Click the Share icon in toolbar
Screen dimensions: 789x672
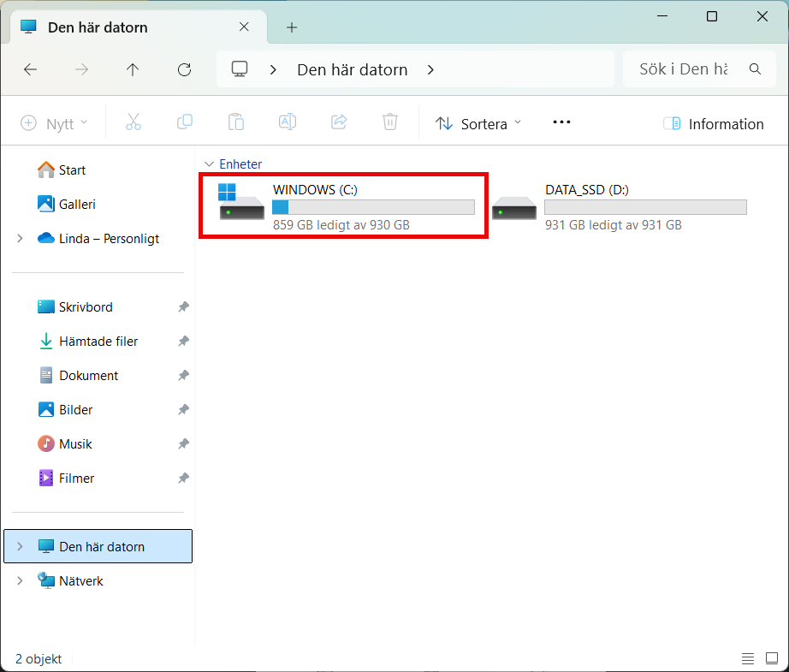pos(339,122)
